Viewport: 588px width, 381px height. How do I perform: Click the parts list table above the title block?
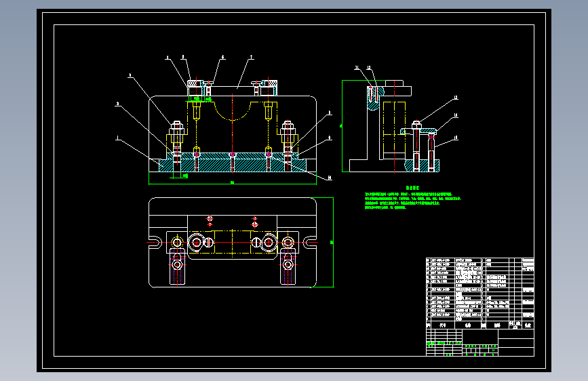[x=480, y=294]
